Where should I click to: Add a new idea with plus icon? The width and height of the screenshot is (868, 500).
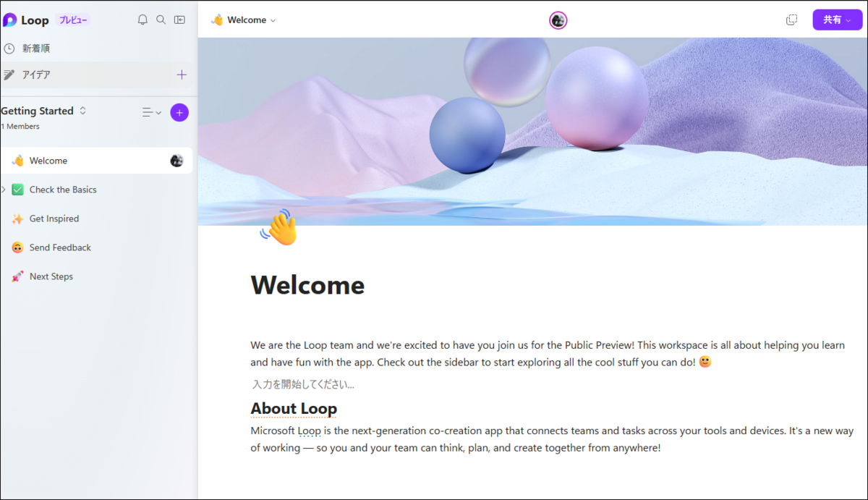tap(182, 75)
